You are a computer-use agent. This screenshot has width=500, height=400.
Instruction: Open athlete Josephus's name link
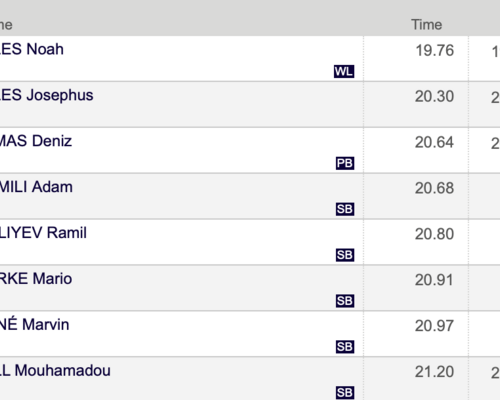[47, 95]
